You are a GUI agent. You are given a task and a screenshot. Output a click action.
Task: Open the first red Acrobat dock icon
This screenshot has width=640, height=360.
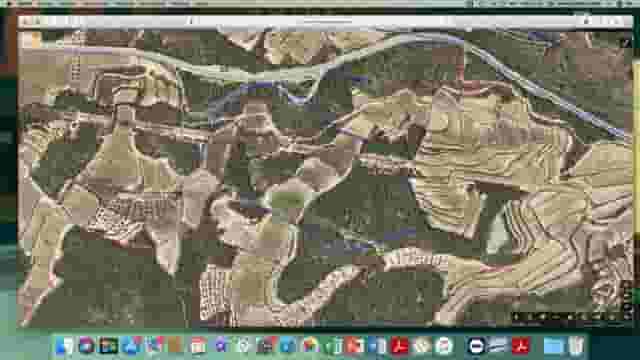[400, 346]
